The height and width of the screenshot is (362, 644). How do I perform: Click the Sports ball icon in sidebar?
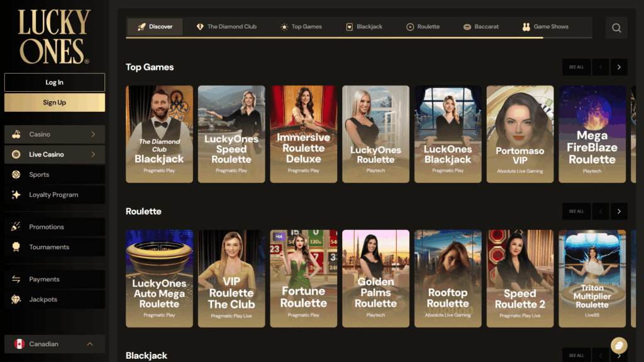[16, 175]
